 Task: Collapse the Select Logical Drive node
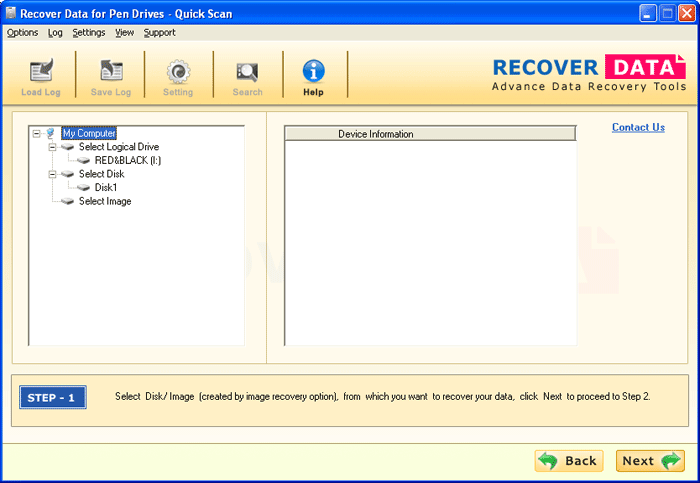click(52, 147)
